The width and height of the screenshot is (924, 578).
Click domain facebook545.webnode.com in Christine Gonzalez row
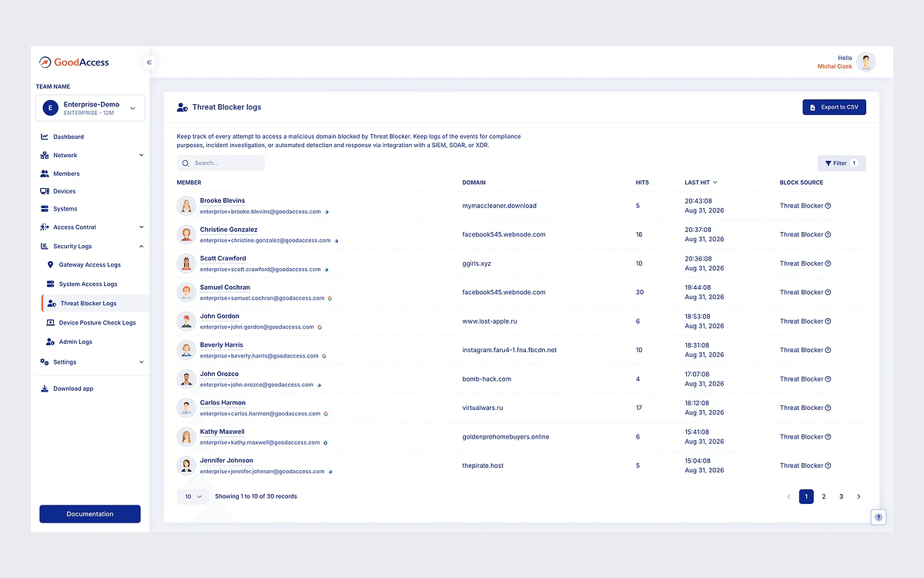pyautogui.click(x=504, y=234)
